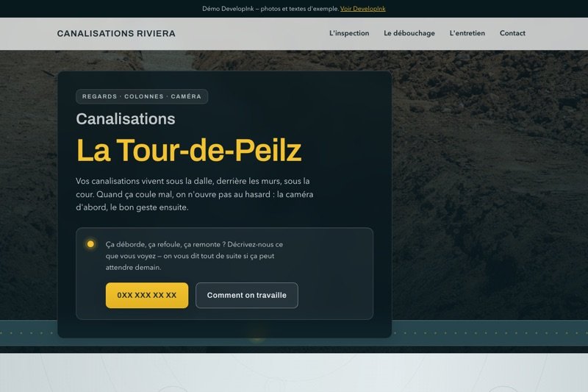Select L'entretien in the navigation
The height and width of the screenshot is (392, 588).
pyautogui.click(x=467, y=33)
